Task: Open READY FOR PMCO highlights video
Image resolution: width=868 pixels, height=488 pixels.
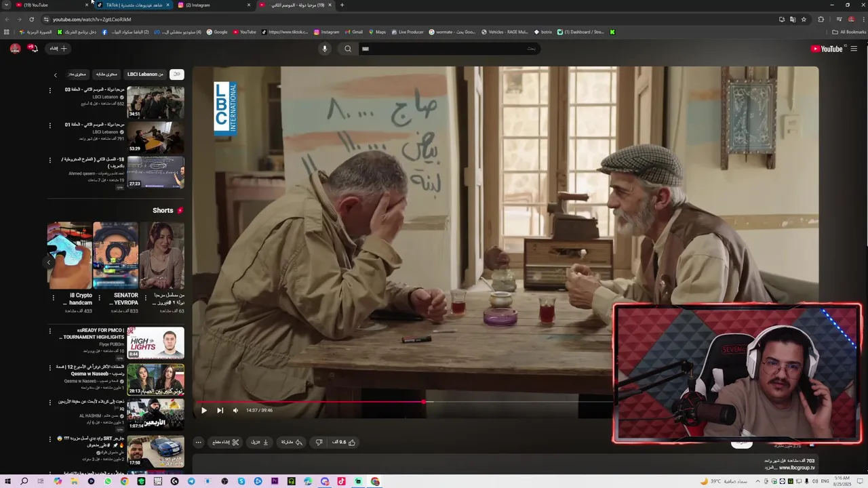Action: pos(155,343)
